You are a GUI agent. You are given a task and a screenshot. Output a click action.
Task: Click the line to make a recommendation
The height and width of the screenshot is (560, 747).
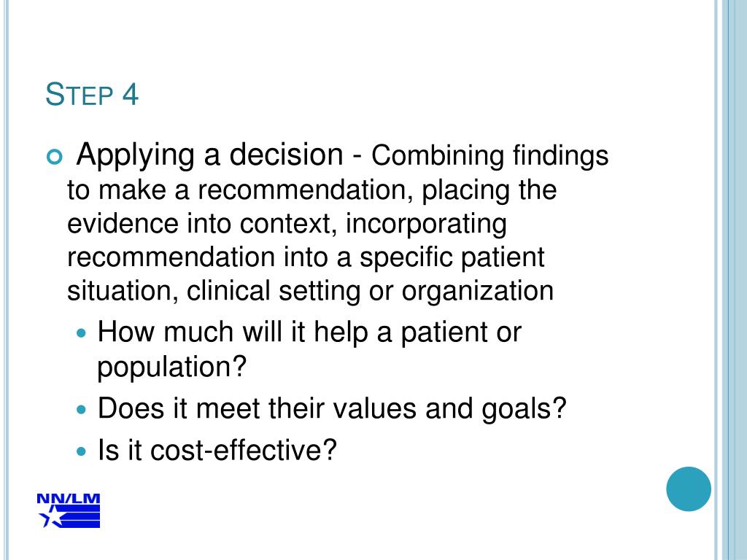point(311,190)
